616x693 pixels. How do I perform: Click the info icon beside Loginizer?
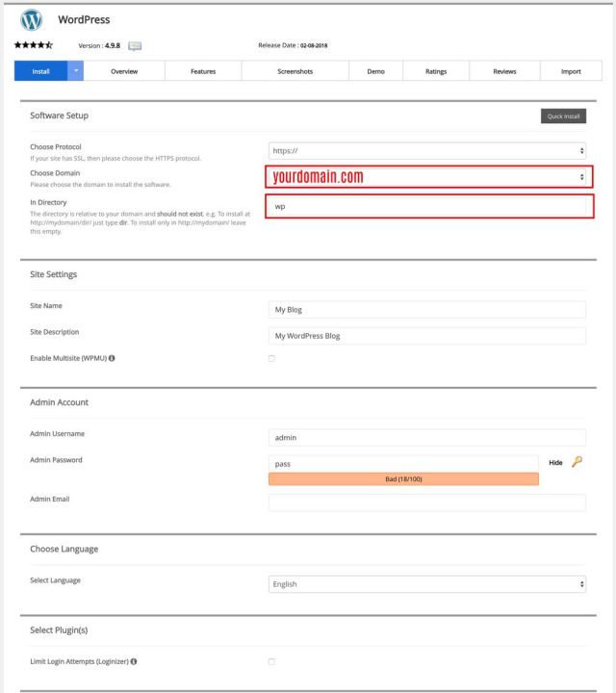134,661
